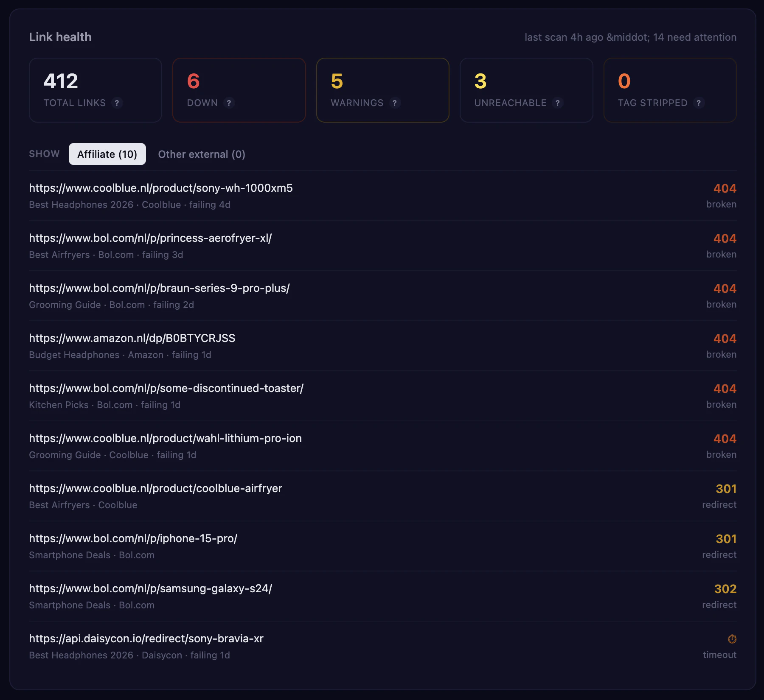The height and width of the screenshot is (700, 764).
Task: Click 'Best Airfryers · Bol.com · failing 3d' text
Action: (x=106, y=255)
